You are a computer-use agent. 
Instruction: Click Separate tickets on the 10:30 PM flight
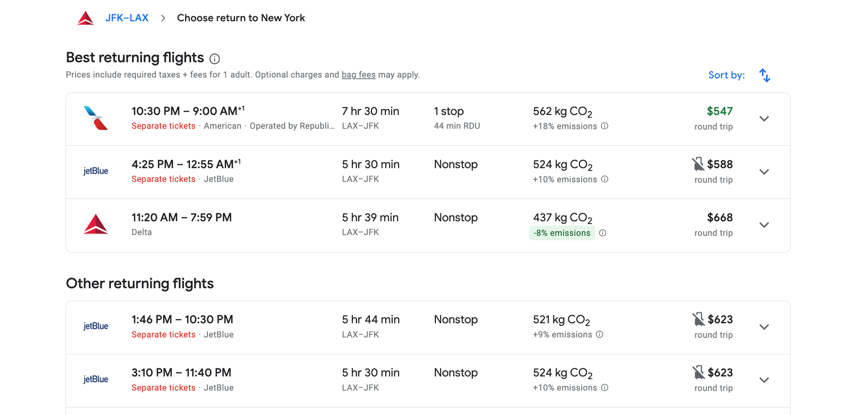click(x=163, y=126)
